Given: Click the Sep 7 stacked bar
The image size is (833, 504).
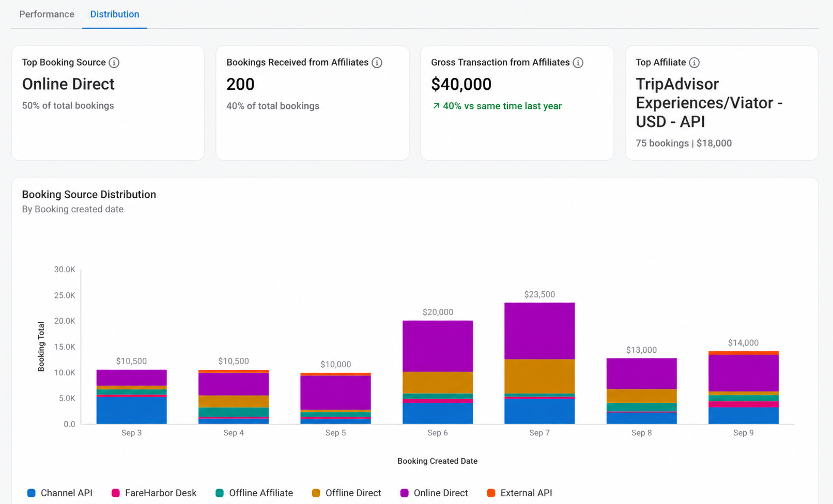Looking at the screenshot, I should [x=539, y=363].
